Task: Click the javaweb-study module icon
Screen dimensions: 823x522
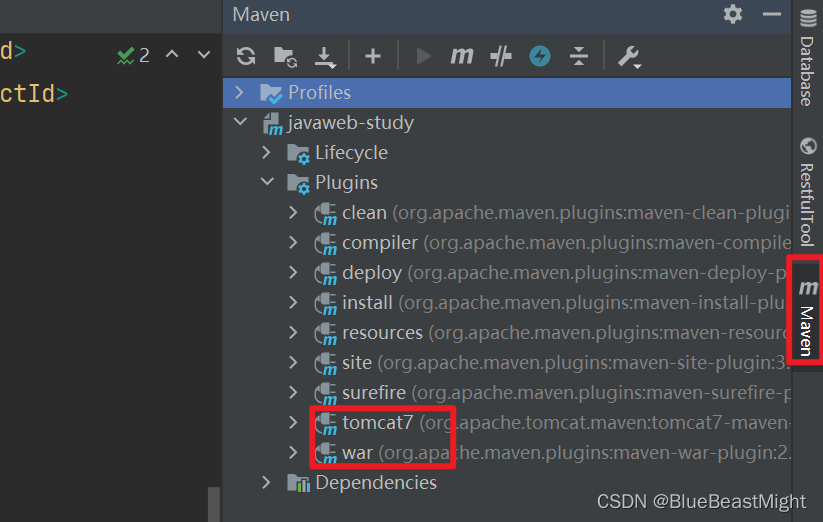Action: (x=273, y=124)
